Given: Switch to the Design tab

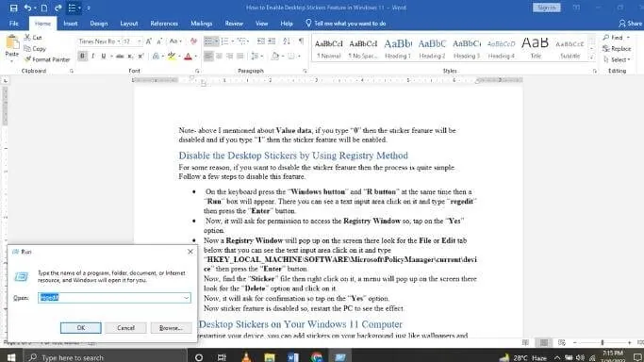Looking at the screenshot, I should [x=99, y=24].
